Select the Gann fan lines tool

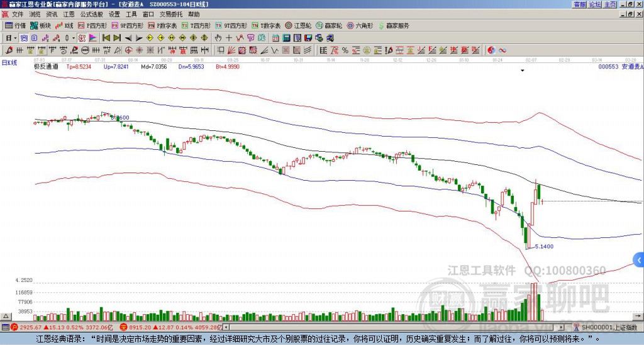coord(231,50)
